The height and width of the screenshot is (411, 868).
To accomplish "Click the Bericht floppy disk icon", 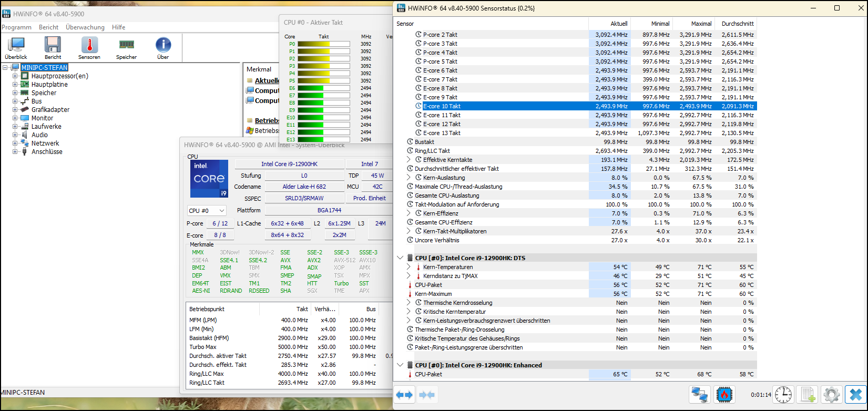I will tap(53, 45).
